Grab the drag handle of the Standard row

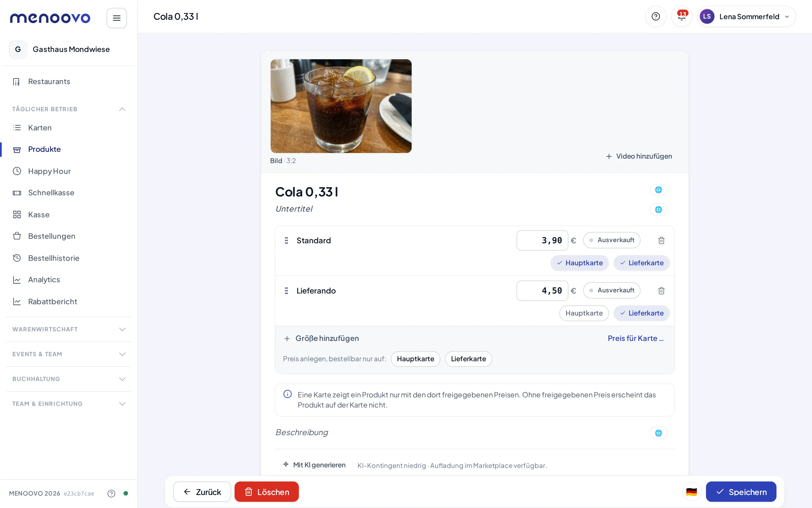coord(286,240)
